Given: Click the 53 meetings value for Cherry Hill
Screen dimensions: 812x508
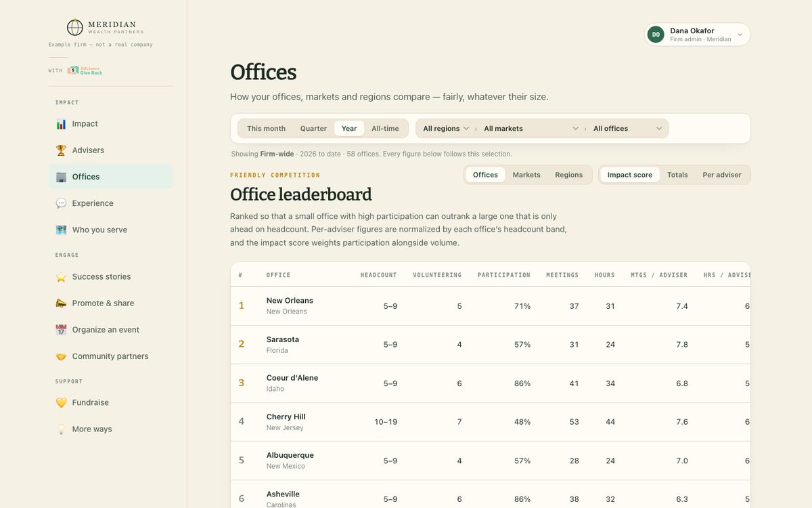Looking at the screenshot, I should (574, 422).
